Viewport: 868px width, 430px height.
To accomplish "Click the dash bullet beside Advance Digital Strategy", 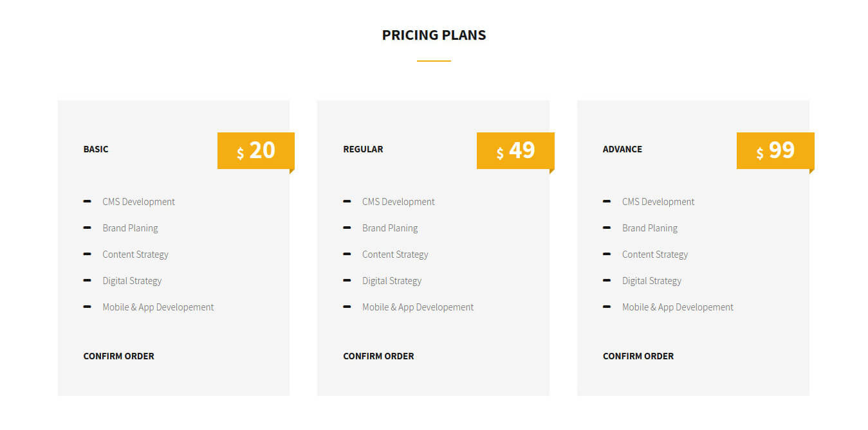I will [607, 281].
